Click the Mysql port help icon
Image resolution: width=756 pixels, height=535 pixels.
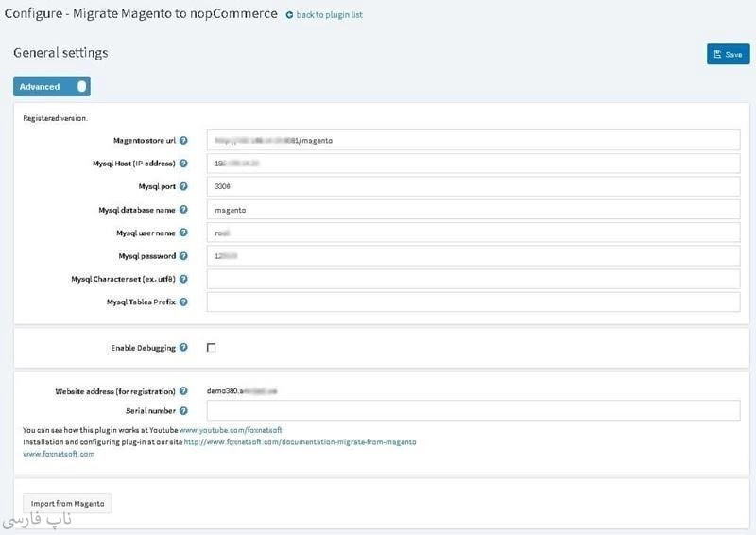click(183, 187)
